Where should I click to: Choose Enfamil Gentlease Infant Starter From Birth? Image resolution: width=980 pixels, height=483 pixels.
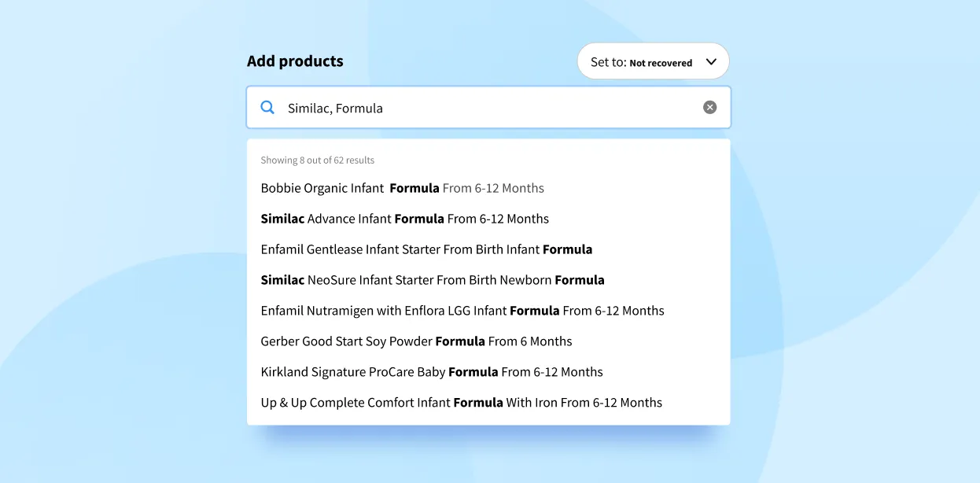click(x=426, y=249)
